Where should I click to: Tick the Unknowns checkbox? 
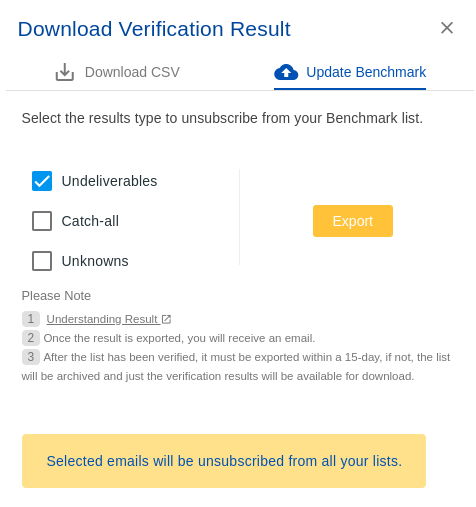42,261
